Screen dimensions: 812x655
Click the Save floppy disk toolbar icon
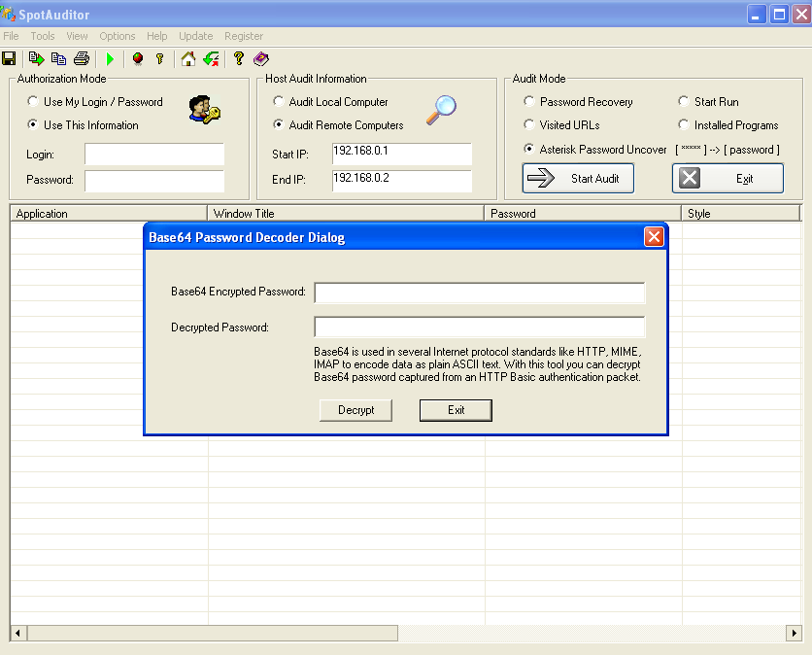(9, 58)
